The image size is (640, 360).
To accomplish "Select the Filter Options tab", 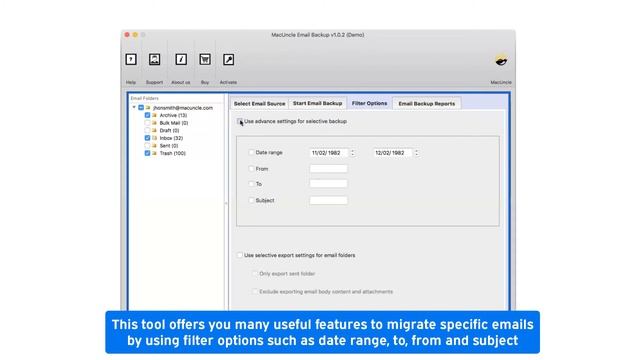I will (369, 103).
